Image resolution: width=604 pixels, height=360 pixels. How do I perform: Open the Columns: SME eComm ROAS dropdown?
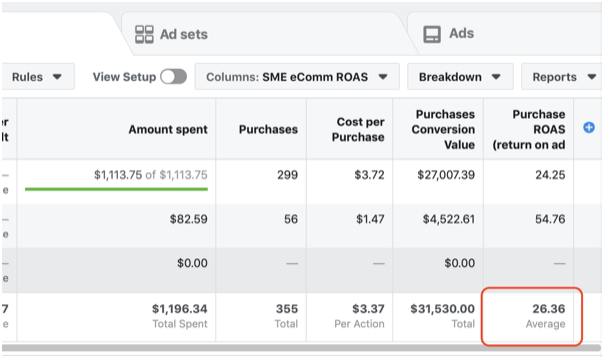297,77
